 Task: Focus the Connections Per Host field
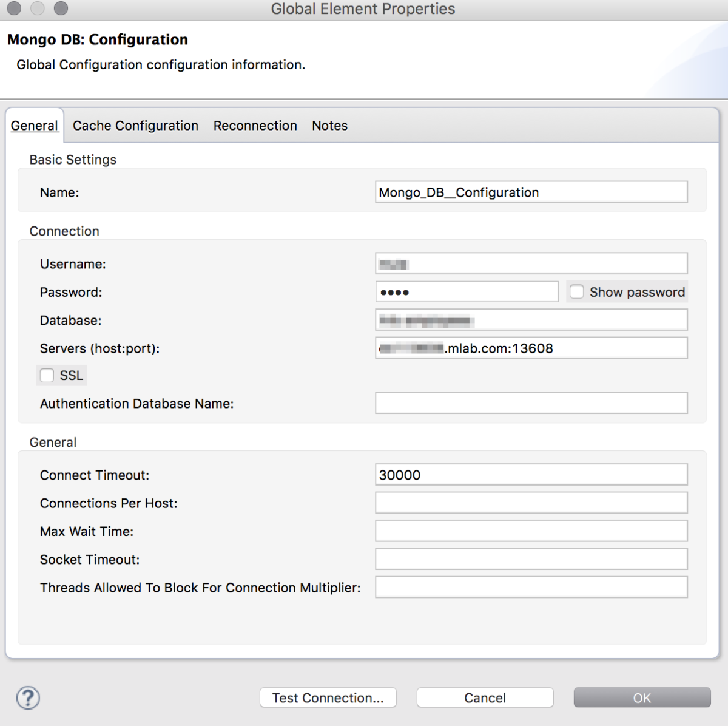[531, 503]
